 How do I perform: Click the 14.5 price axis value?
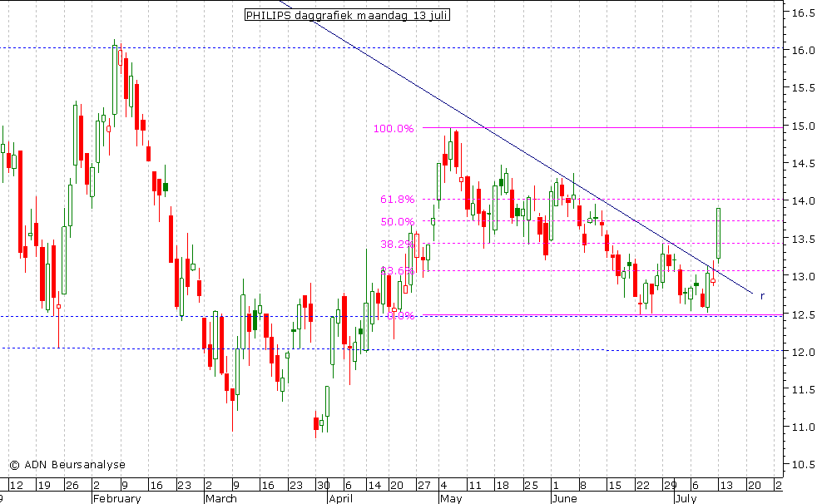click(x=804, y=164)
